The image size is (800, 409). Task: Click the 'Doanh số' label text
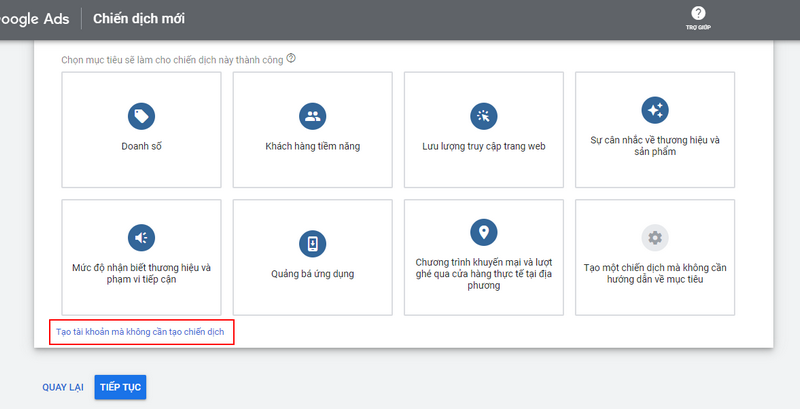click(141, 146)
